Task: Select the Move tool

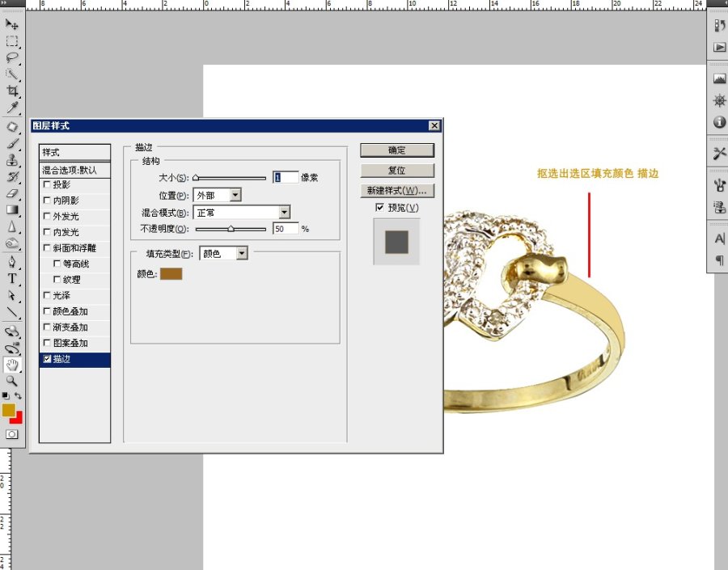Action: tap(12, 25)
